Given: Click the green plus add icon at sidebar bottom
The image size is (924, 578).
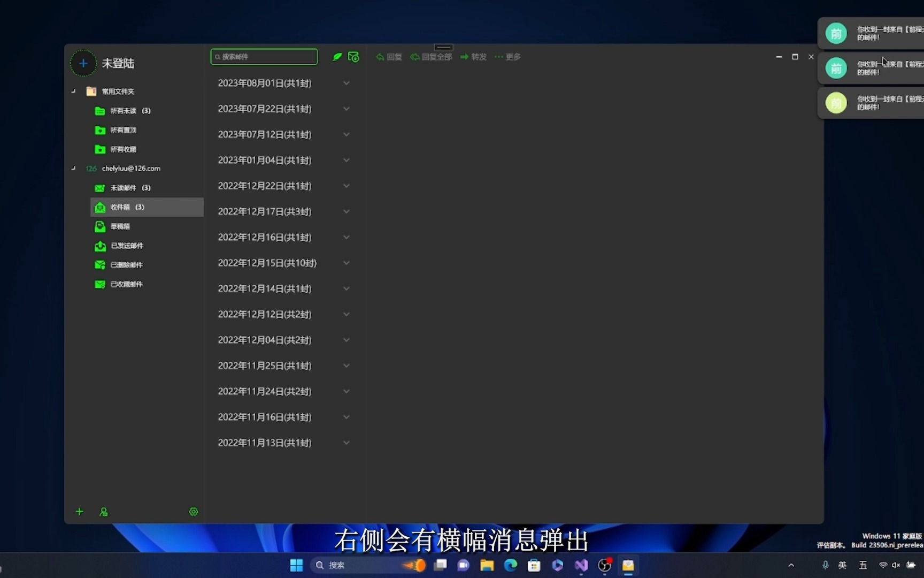Looking at the screenshot, I should tap(80, 512).
